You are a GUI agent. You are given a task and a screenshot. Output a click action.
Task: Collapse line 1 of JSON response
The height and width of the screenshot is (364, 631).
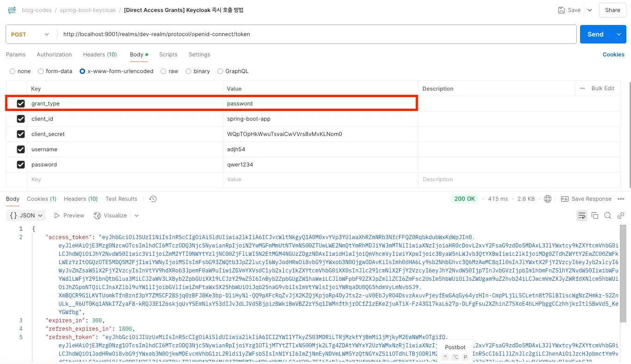tap(21, 229)
